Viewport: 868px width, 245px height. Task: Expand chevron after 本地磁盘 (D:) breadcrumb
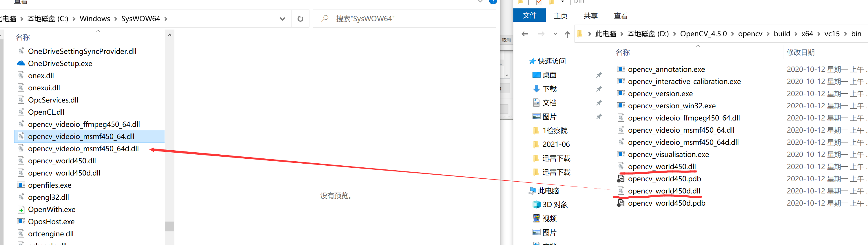click(674, 34)
